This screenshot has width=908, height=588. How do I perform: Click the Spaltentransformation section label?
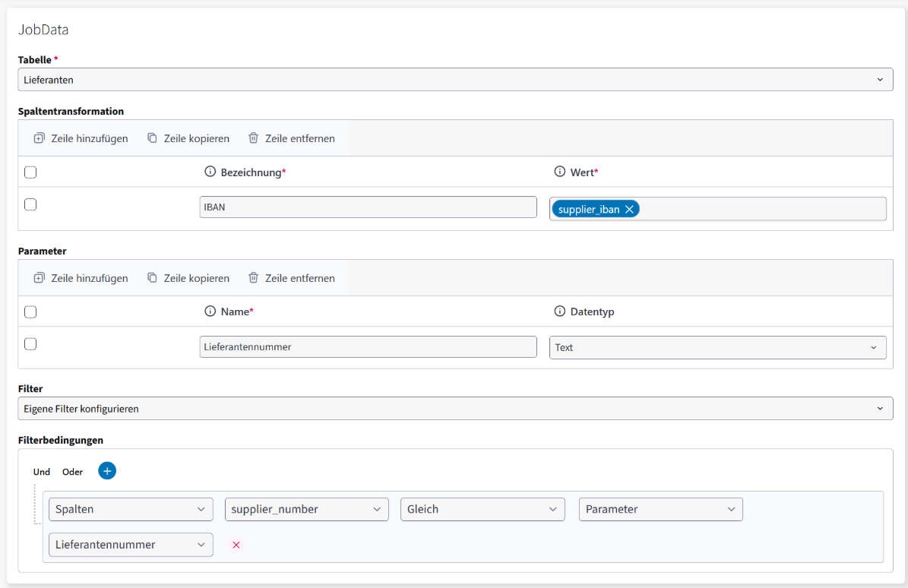(71, 111)
